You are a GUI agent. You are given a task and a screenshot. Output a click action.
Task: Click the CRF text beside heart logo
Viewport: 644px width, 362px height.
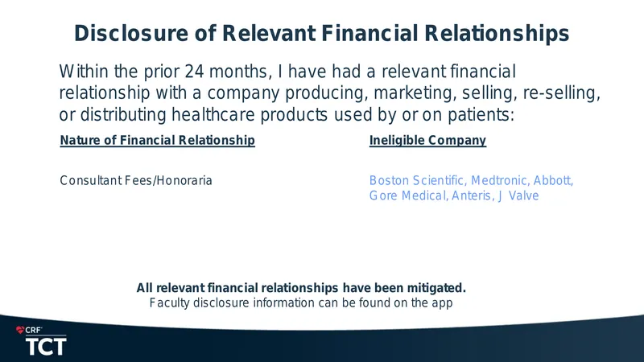point(34,330)
